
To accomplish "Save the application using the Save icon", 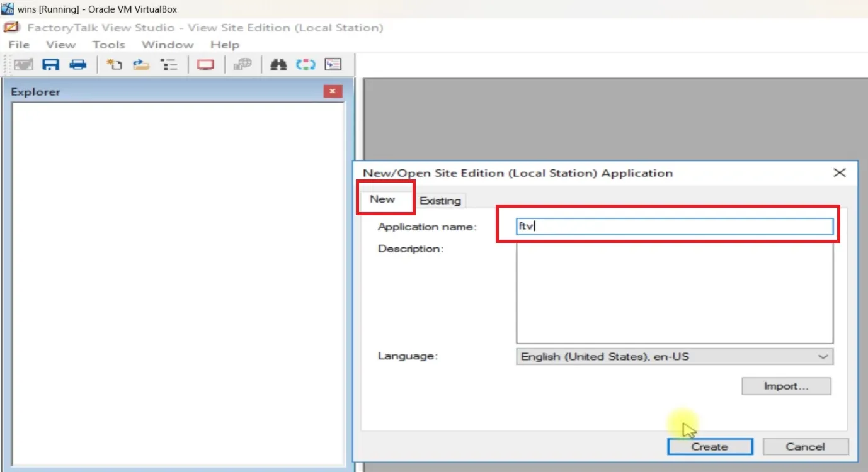I will pyautogui.click(x=51, y=64).
